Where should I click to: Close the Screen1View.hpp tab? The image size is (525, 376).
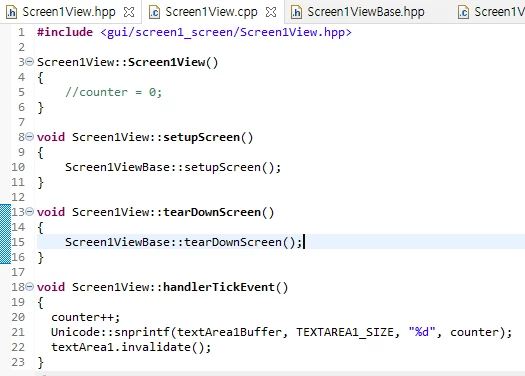click(x=129, y=12)
